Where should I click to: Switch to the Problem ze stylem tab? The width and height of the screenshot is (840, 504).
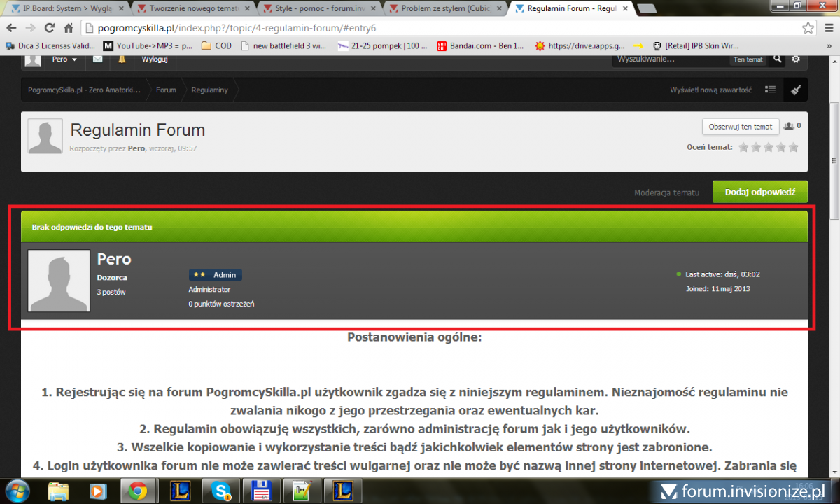click(x=445, y=8)
